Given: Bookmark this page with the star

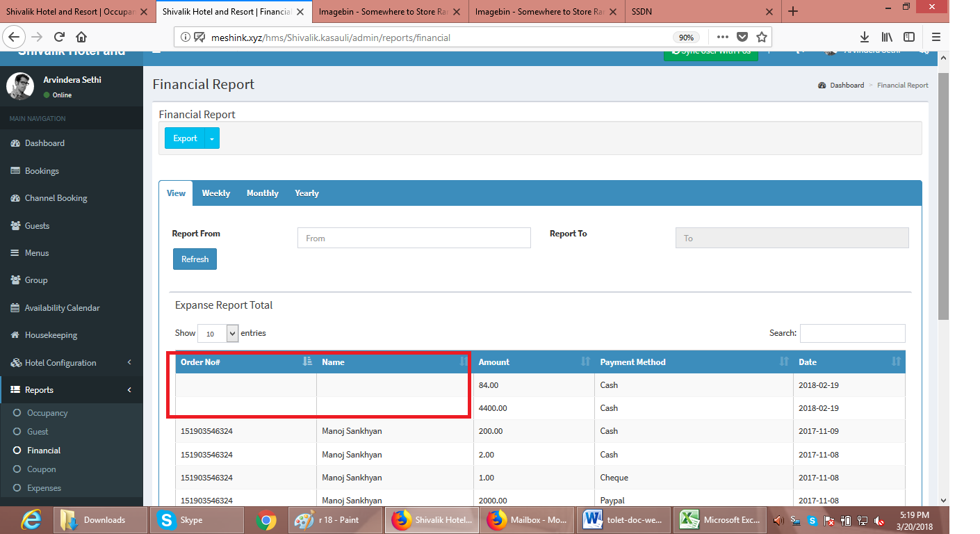Looking at the screenshot, I should point(762,38).
